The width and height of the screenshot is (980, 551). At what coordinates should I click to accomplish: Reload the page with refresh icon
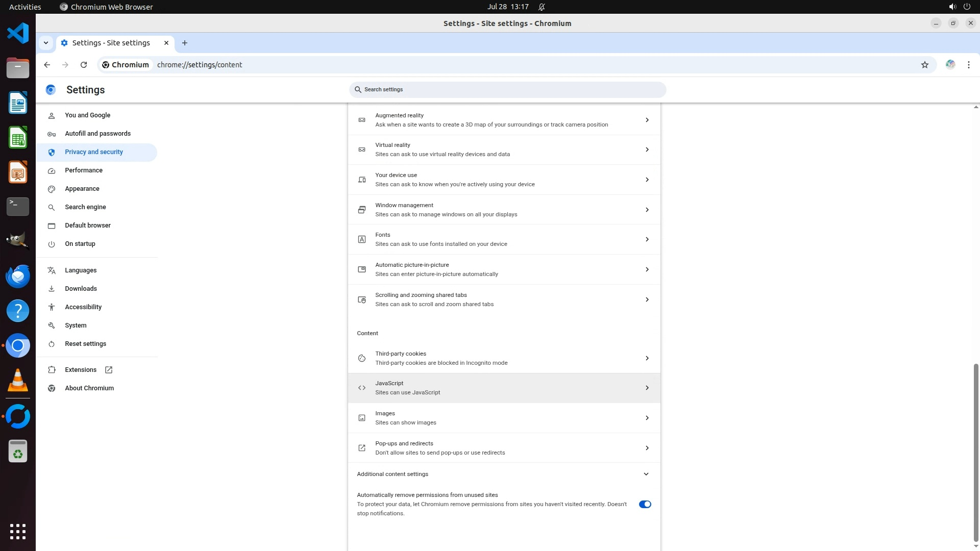84,65
